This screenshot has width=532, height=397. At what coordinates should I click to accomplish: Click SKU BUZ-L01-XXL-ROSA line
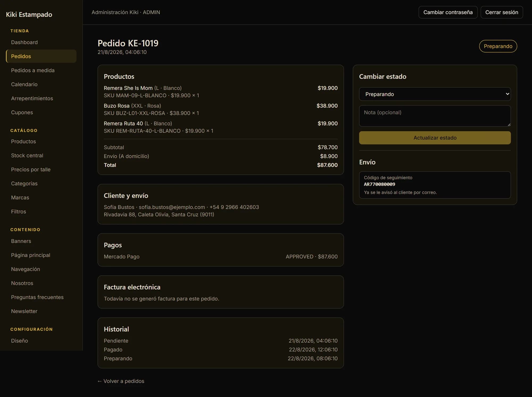point(151,113)
